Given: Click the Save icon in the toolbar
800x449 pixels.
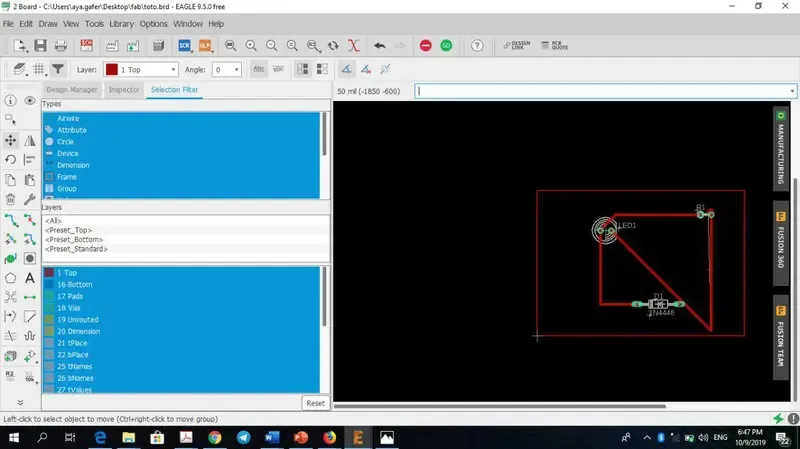Looking at the screenshot, I should pyautogui.click(x=40, y=46).
